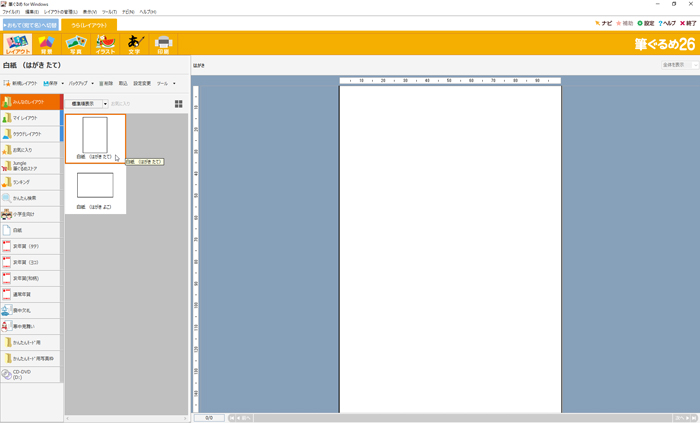Click the 印刷 (print) icon

[x=164, y=43]
